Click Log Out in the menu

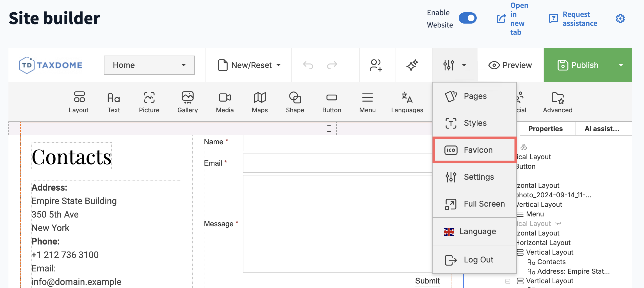tap(474, 260)
